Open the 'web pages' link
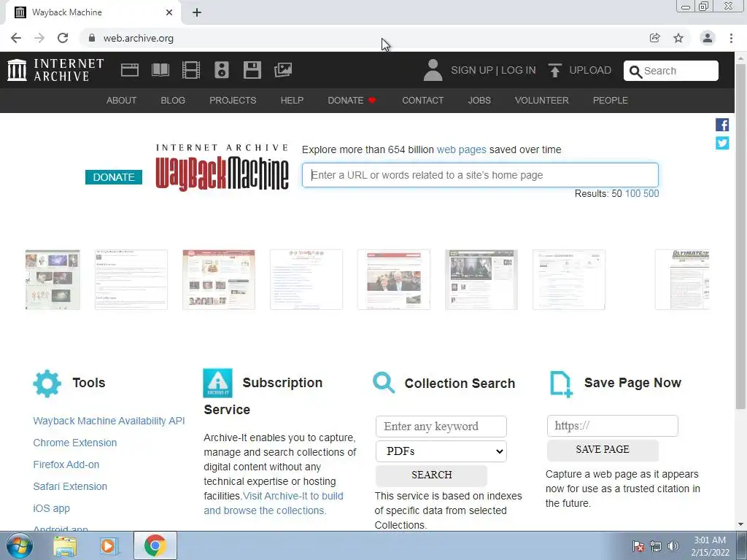Image resolution: width=747 pixels, height=560 pixels. 461,149
